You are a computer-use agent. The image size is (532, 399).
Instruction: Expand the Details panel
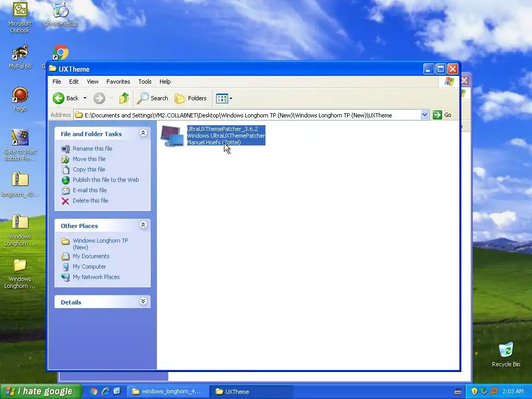(x=143, y=301)
